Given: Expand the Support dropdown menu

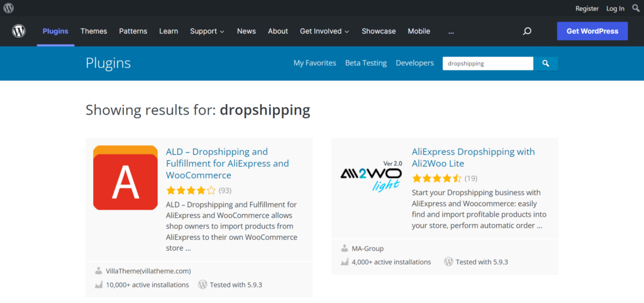Looking at the screenshot, I should coord(207,31).
